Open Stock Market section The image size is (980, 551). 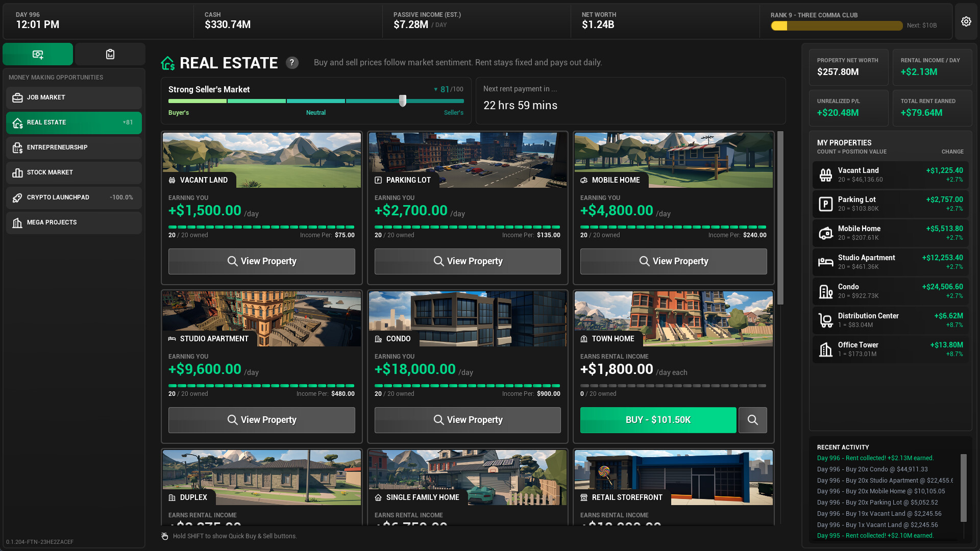point(74,172)
